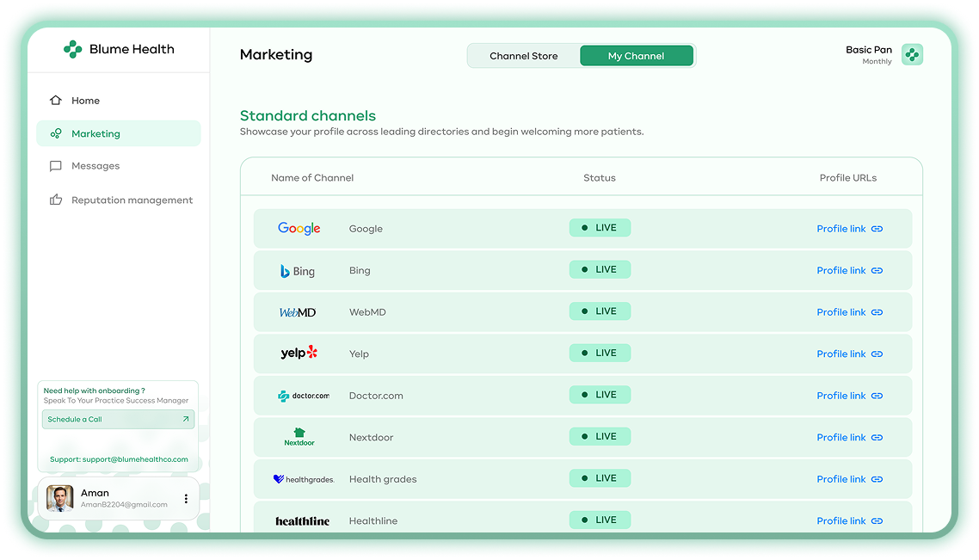Switch to the Channel Store tab
Image resolution: width=979 pixels, height=560 pixels.
(523, 56)
